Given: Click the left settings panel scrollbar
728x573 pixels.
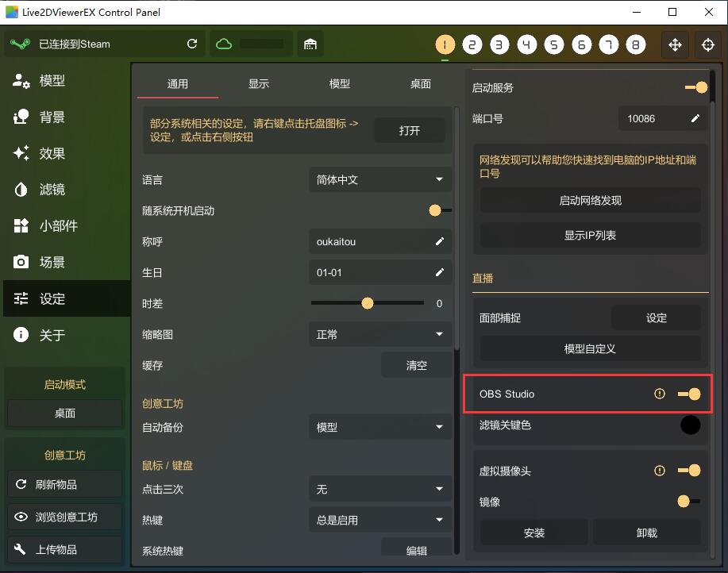Looking at the screenshot, I should (456, 229).
